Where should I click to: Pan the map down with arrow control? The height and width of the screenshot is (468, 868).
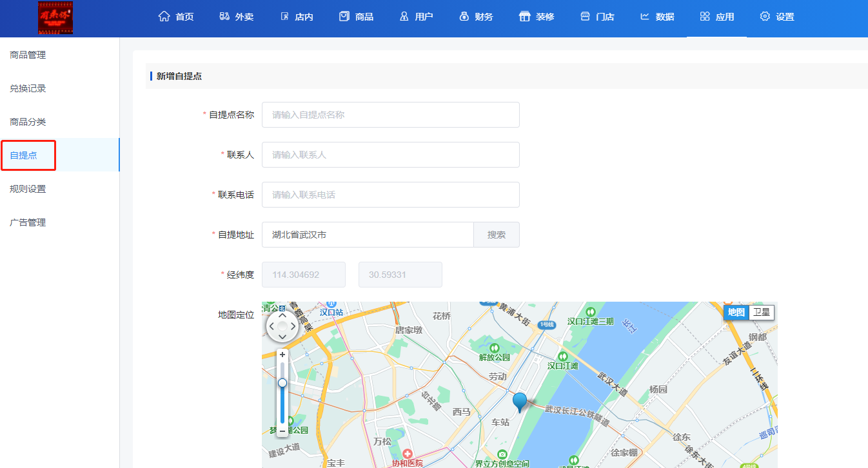pyautogui.click(x=282, y=336)
